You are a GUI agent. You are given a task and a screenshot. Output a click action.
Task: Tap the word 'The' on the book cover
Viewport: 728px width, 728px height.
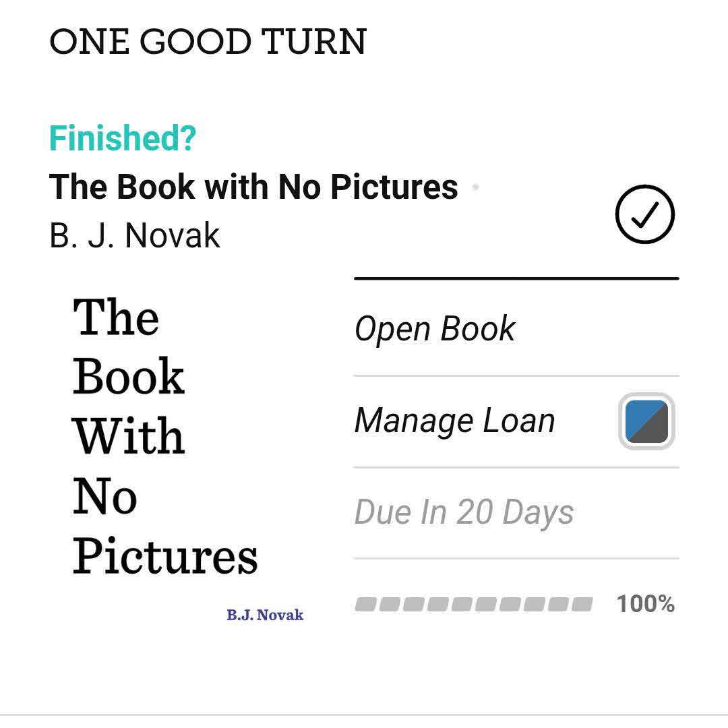tap(116, 317)
